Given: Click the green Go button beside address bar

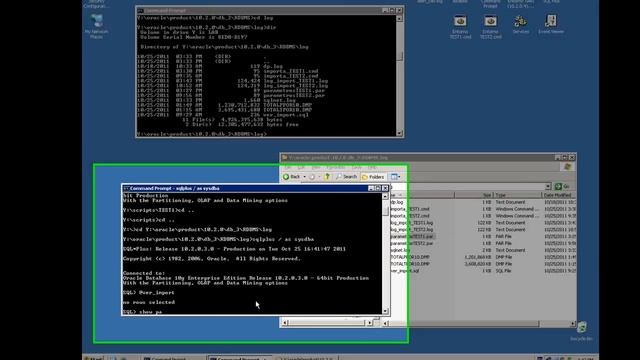Looking at the screenshot, I should [x=562, y=187].
